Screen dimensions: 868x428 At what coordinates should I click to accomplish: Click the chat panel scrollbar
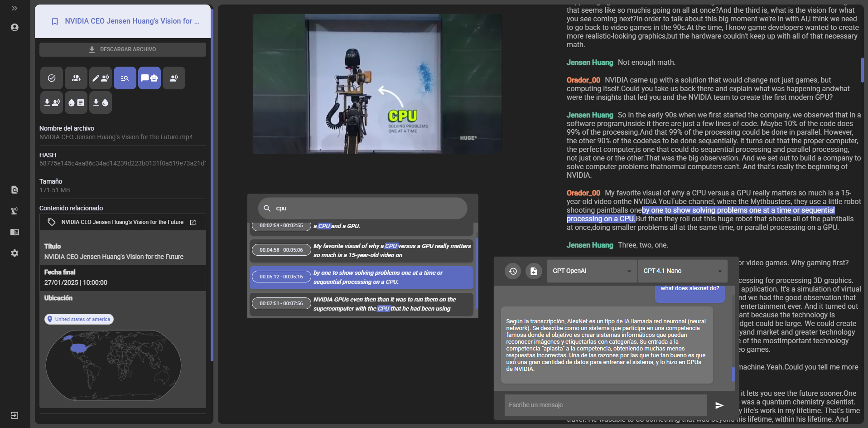(x=733, y=374)
